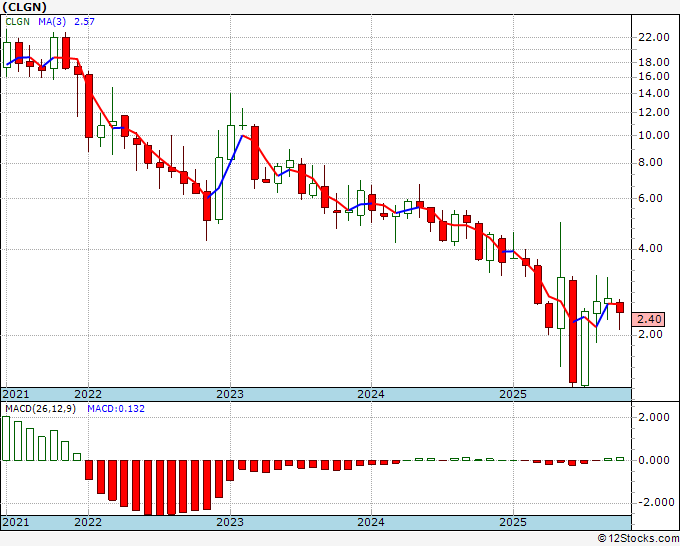Select the MACD:0.132 value readout
The width and height of the screenshot is (680, 546).
click(116, 409)
